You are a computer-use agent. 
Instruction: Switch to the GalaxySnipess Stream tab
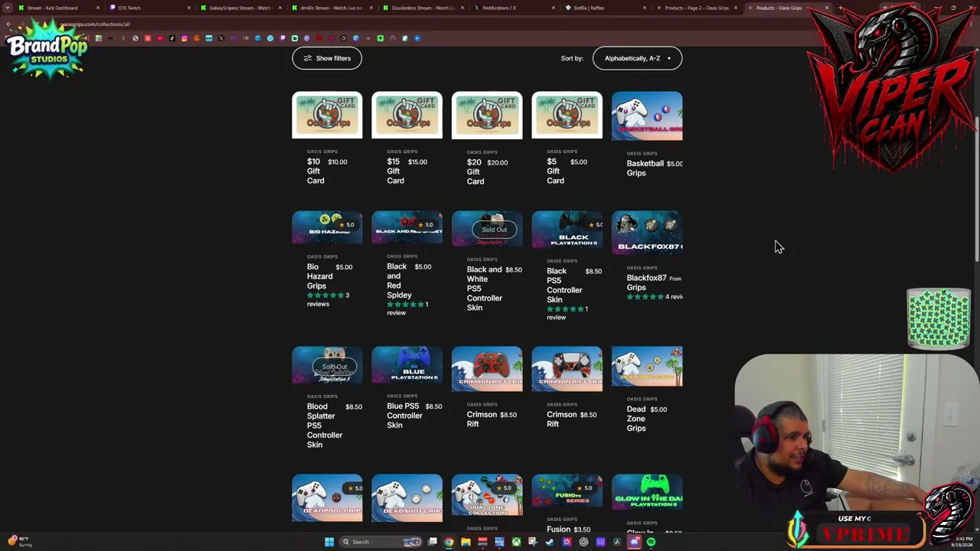(240, 8)
